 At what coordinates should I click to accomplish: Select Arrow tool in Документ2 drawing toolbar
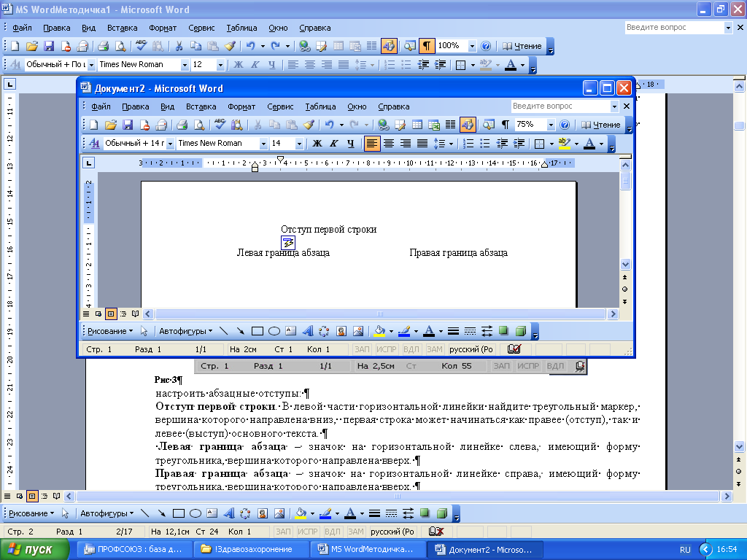pyautogui.click(x=240, y=331)
